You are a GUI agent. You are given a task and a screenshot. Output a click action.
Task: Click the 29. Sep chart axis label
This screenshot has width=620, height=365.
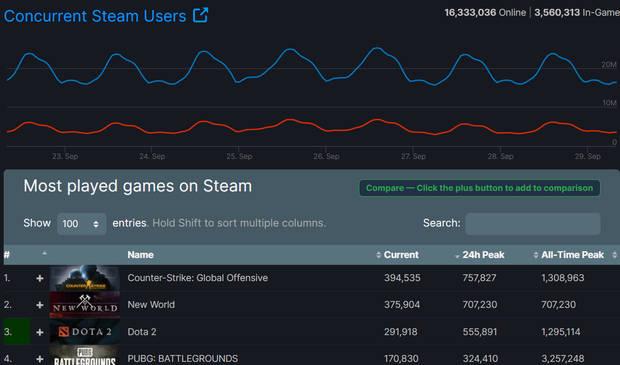tap(588, 157)
